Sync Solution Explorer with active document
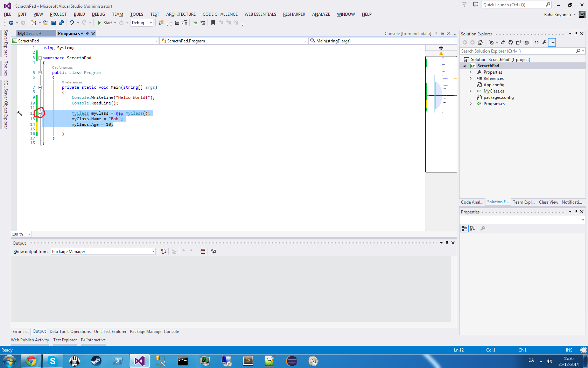 [503, 42]
